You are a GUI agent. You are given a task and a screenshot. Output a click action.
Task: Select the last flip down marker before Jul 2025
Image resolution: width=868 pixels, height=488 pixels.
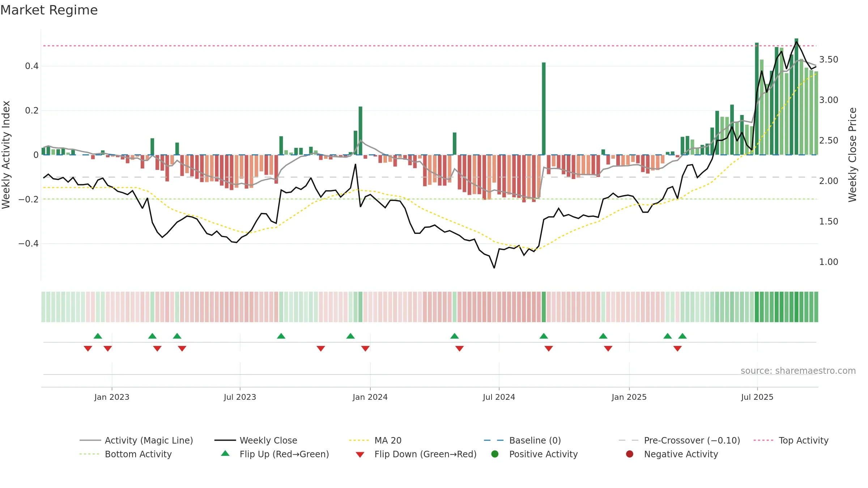[677, 348]
